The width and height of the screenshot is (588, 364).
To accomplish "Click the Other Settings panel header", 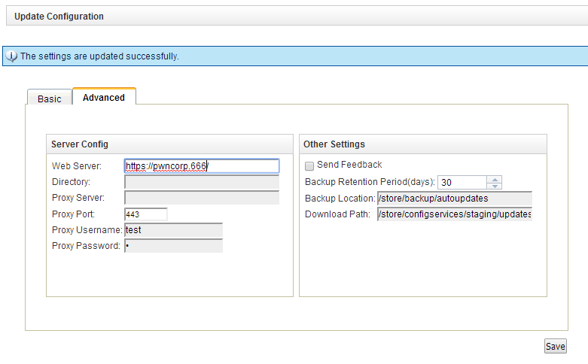I will 423,144.
